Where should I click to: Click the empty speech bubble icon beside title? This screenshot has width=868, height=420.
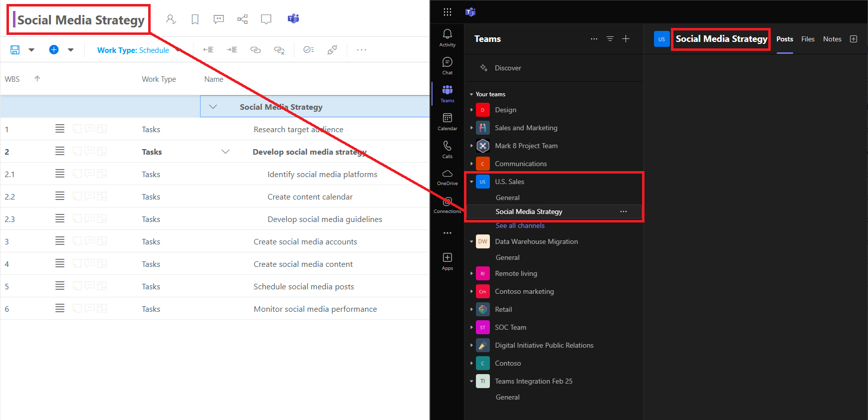[x=266, y=19]
